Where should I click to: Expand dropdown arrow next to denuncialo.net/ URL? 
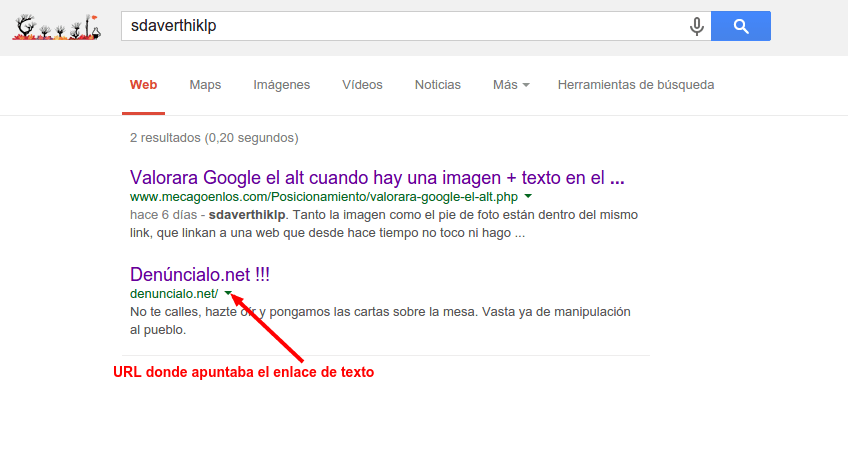click(228, 293)
